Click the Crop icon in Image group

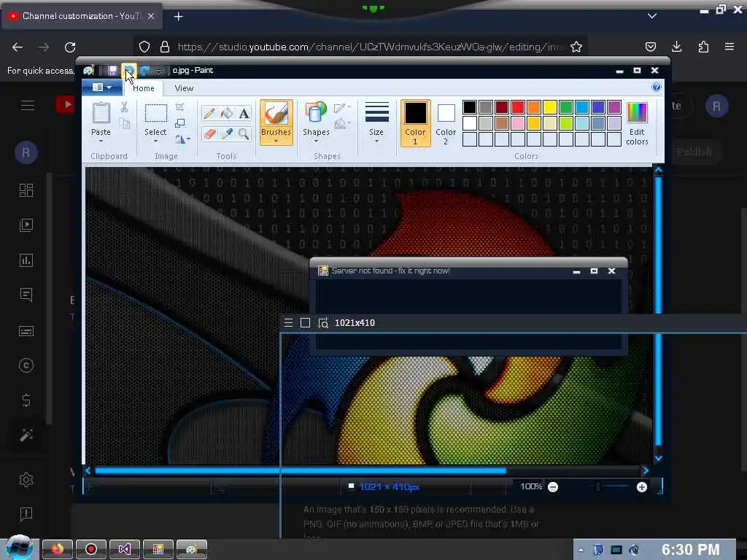[x=180, y=106]
